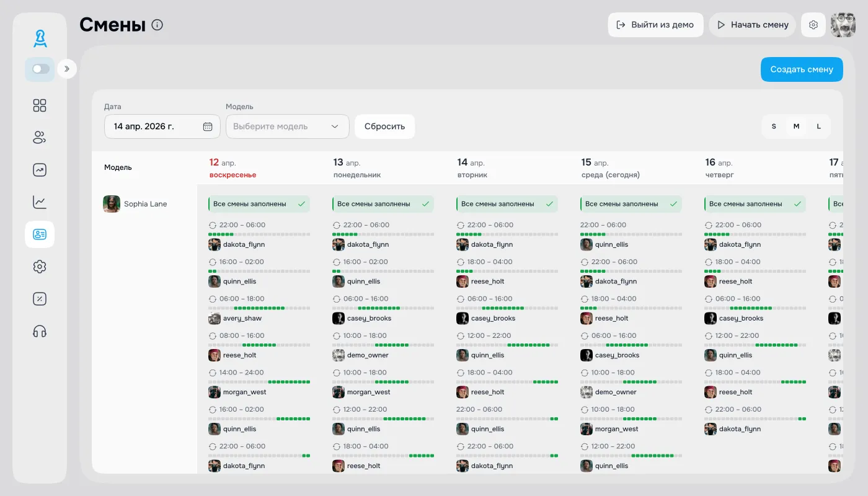Open the Выберите модель dropdown
The image size is (868, 496).
click(287, 126)
